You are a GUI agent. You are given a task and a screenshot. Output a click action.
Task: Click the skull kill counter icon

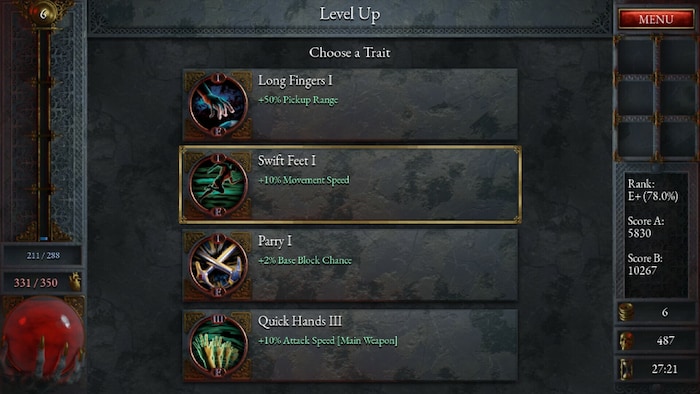(x=626, y=340)
